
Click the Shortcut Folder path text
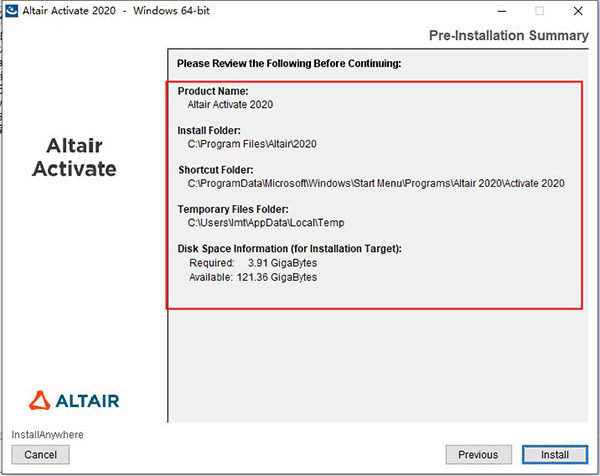click(376, 183)
